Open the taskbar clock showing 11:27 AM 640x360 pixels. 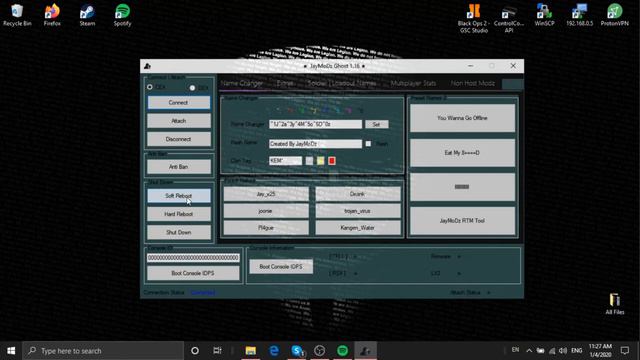[600, 351]
